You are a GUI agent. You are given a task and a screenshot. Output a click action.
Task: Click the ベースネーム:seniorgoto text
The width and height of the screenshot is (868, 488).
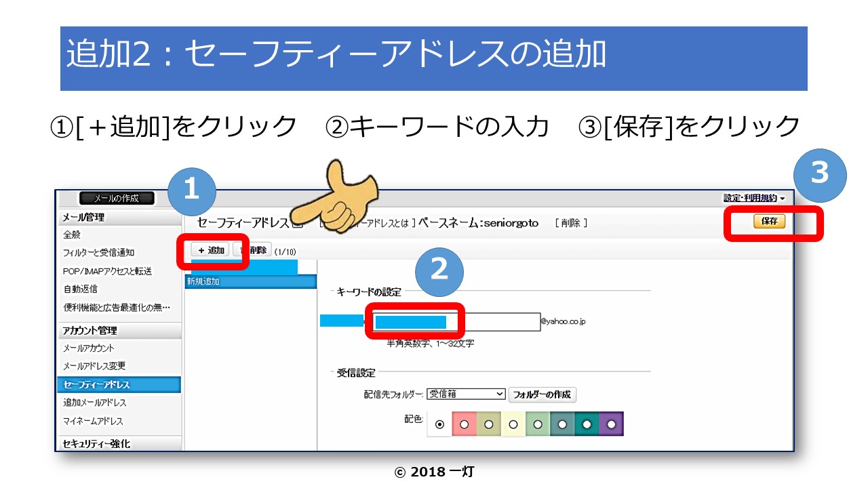click(x=478, y=222)
